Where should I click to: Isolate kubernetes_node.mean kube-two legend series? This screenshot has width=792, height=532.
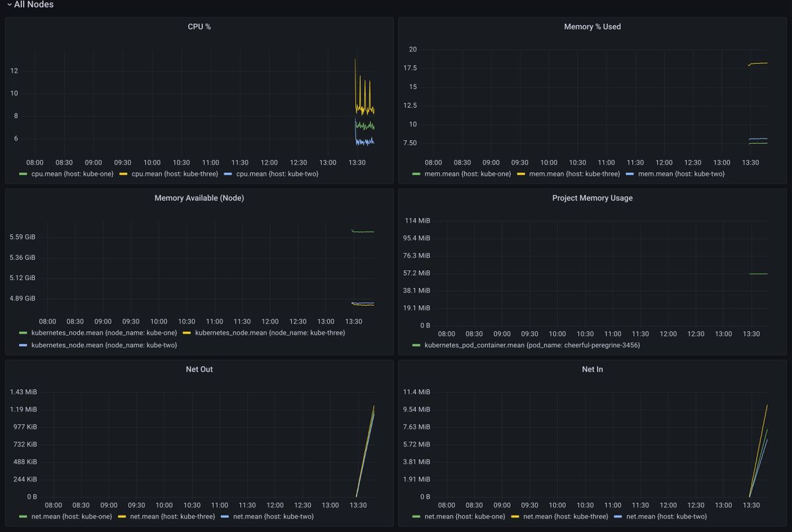104,345
